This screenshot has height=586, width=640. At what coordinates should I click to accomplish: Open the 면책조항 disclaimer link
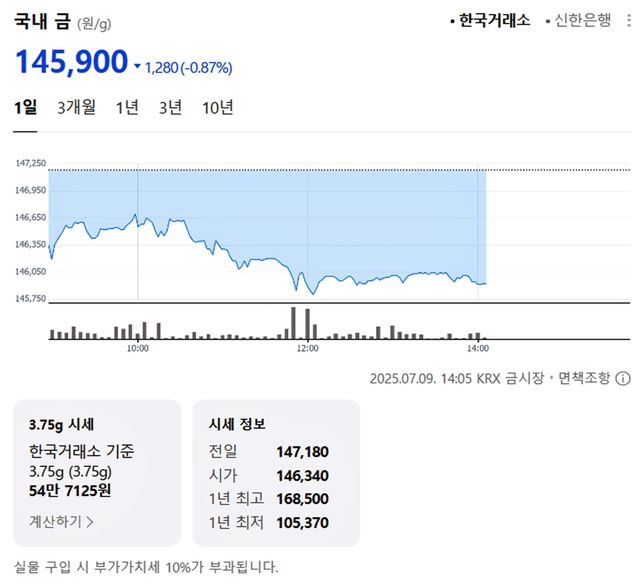click(581, 378)
